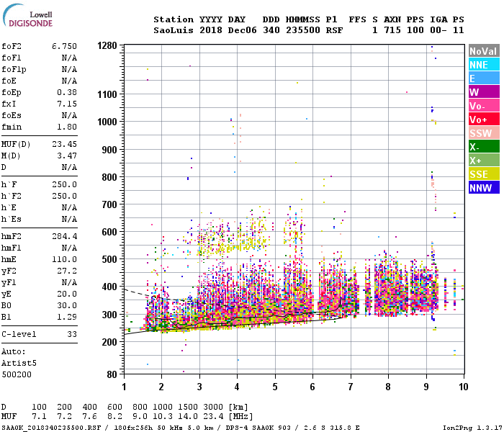The height and width of the screenshot is (432, 504).
Task: Click the 1 MHz frequency axis label
Action: coord(124,387)
